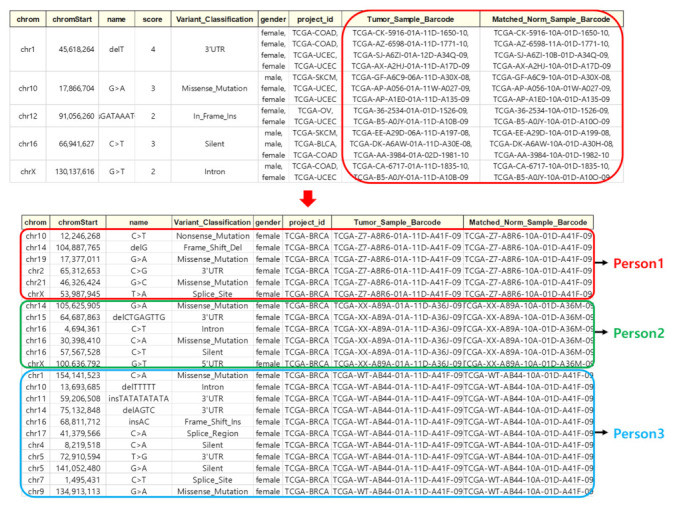Click the arrow pointing to Person3
Screen dimensions: 673x506
click(x=610, y=431)
